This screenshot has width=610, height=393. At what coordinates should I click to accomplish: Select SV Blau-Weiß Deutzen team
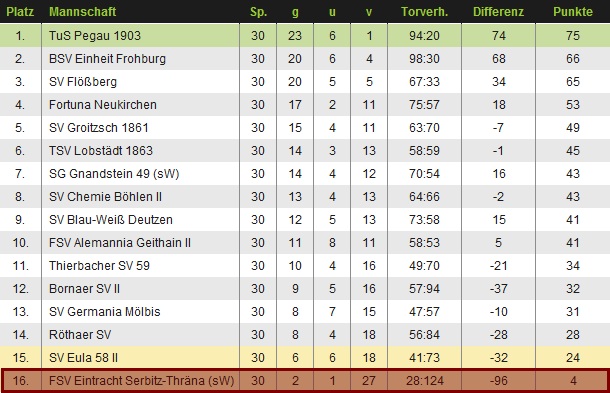(x=110, y=219)
